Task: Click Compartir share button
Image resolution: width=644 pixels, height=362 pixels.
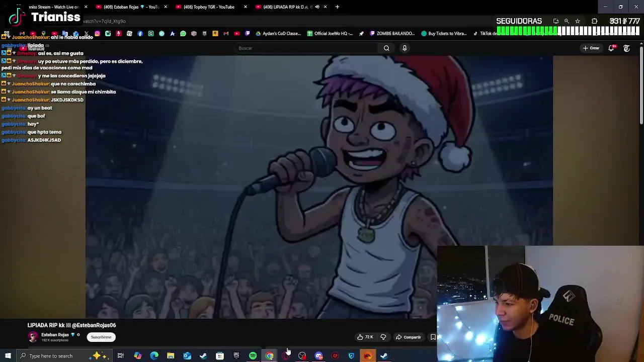Action: click(x=408, y=337)
